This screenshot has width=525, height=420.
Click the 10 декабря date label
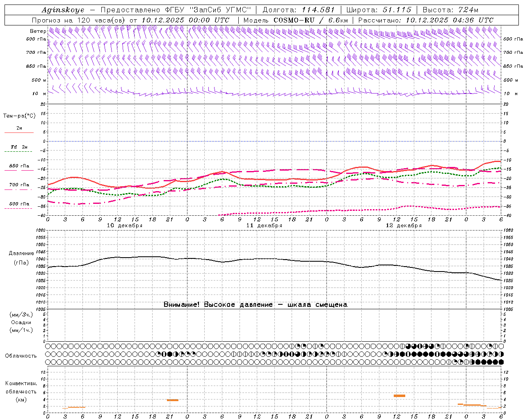125,226
